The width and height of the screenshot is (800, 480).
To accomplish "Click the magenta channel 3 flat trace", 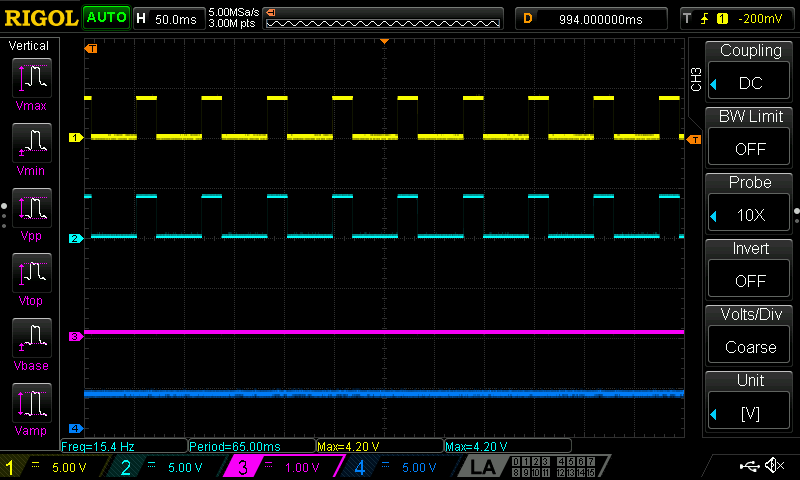I will 384,332.
